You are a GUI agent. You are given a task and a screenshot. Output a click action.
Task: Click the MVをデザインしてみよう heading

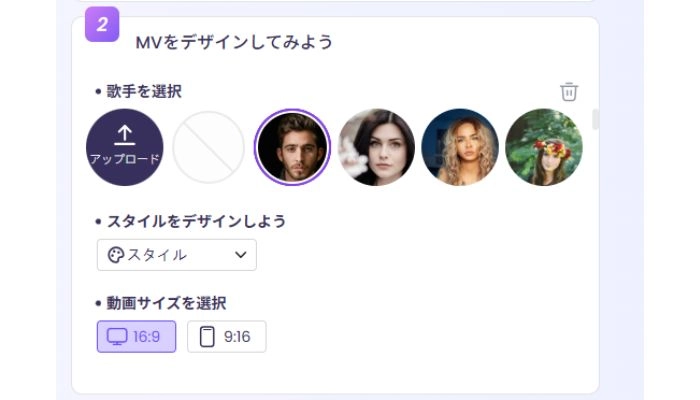(234, 42)
